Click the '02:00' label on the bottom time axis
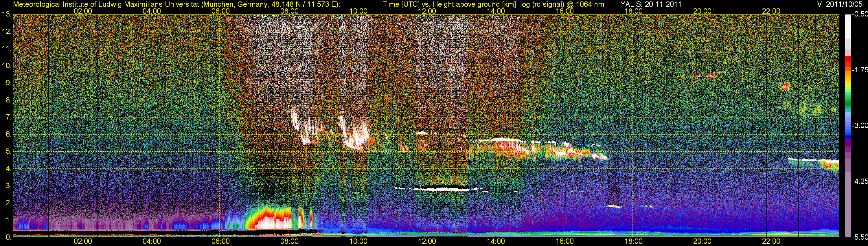Viewport: 868px width, 246px height. pos(83,241)
